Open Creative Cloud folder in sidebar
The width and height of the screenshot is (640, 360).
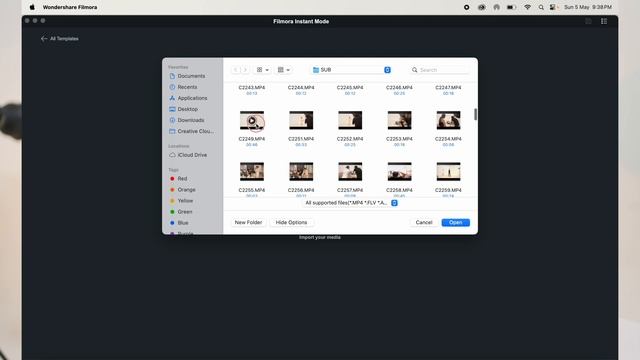191,131
